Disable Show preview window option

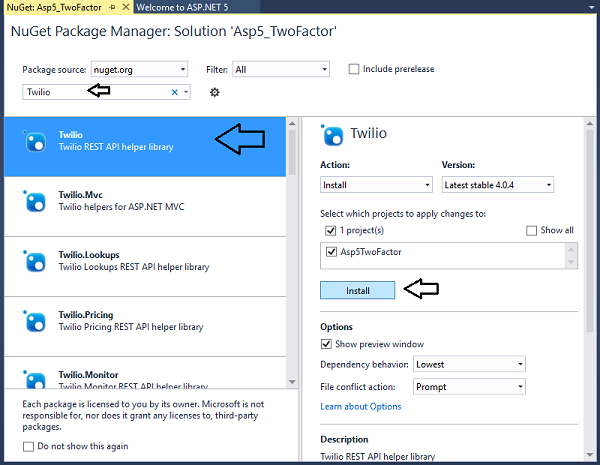326,344
